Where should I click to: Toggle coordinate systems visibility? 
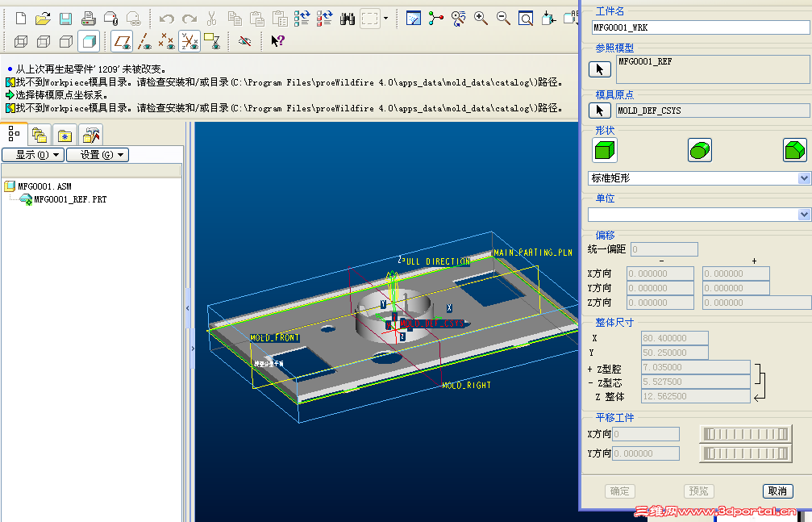click(189, 41)
